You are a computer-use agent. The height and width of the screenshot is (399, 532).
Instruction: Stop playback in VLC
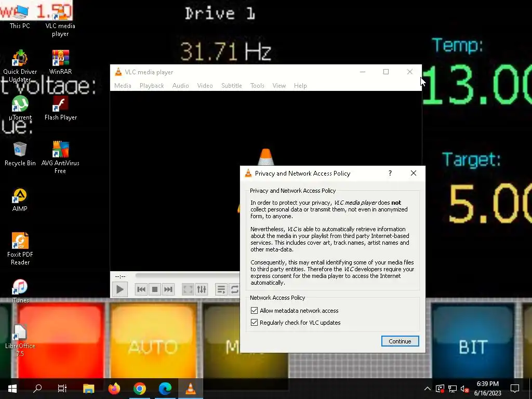tap(155, 289)
